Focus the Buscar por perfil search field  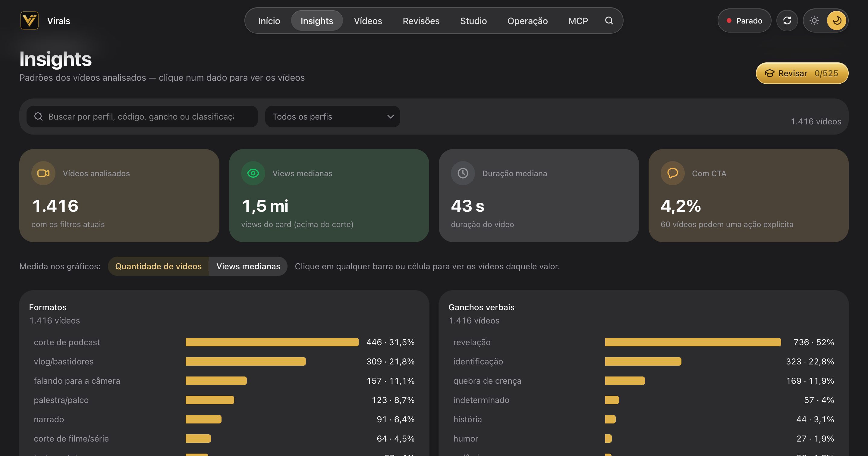[142, 117]
